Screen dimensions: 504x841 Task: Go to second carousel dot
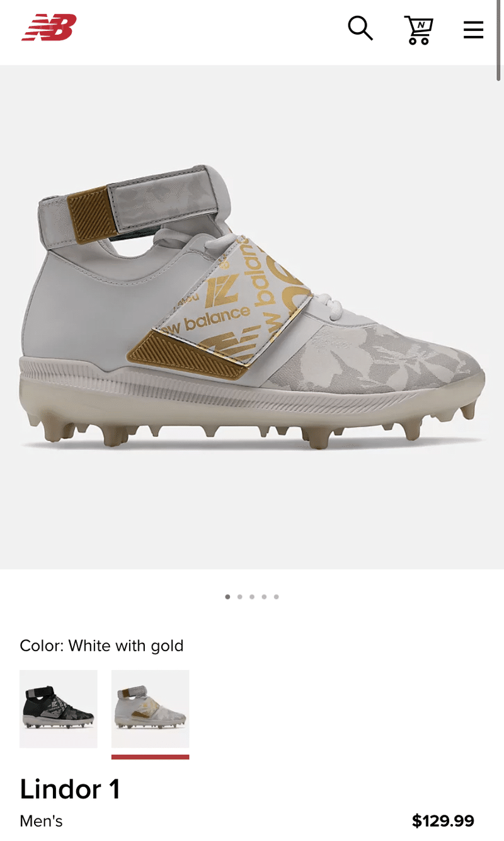(x=240, y=596)
